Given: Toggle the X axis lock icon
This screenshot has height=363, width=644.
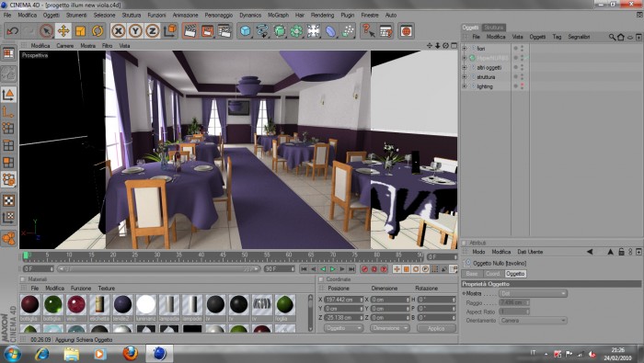Looking at the screenshot, I should [119, 30].
